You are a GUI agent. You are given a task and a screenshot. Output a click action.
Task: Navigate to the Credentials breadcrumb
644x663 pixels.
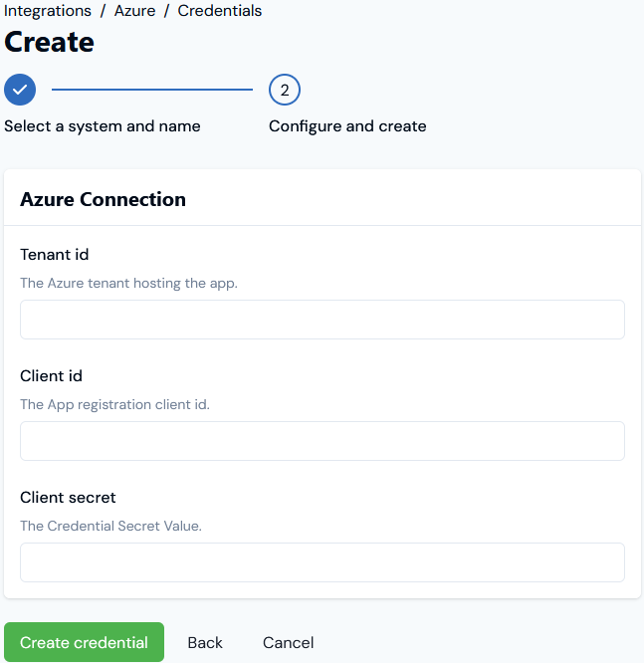(220, 11)
